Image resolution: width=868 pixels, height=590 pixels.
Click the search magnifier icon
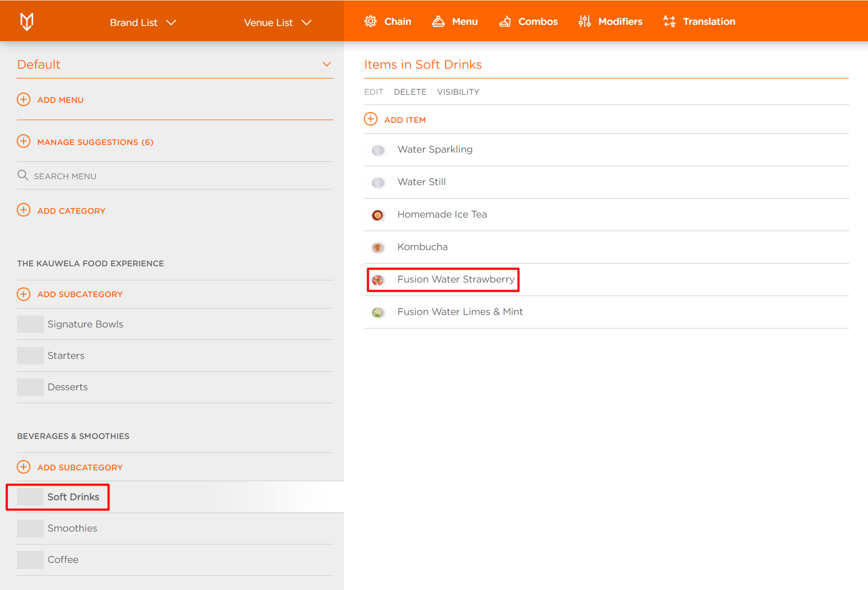coord(23,175)
